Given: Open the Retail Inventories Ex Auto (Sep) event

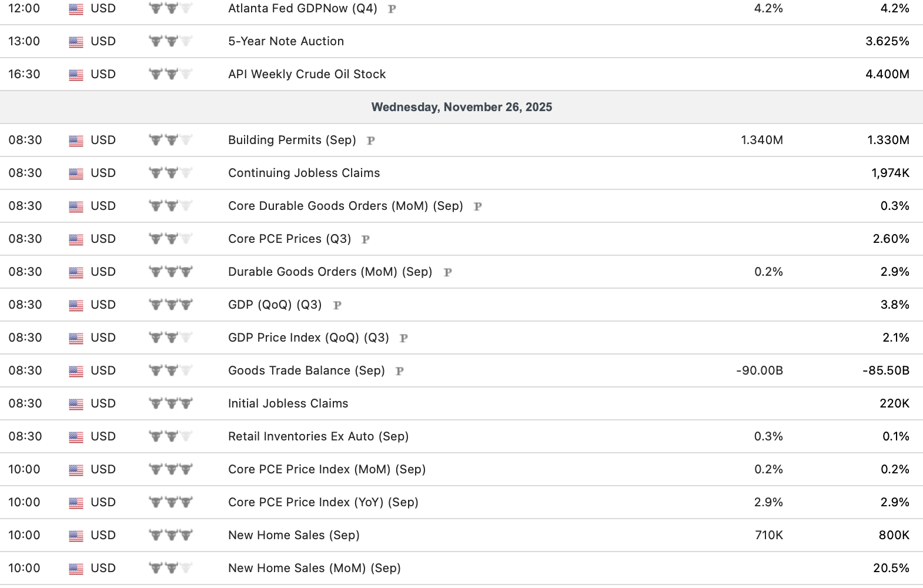Looking at the screenshot, I should [318, 436].
